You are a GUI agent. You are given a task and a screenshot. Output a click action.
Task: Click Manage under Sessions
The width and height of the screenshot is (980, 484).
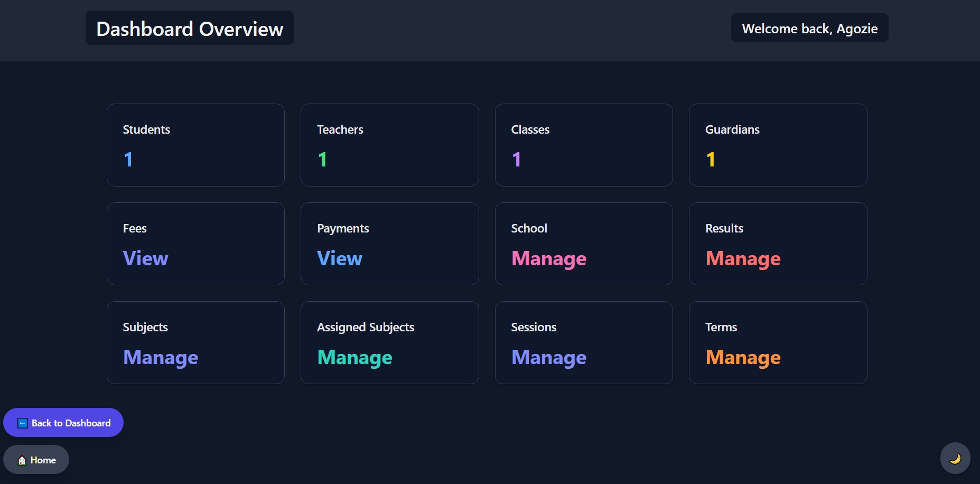pos(548,357)
